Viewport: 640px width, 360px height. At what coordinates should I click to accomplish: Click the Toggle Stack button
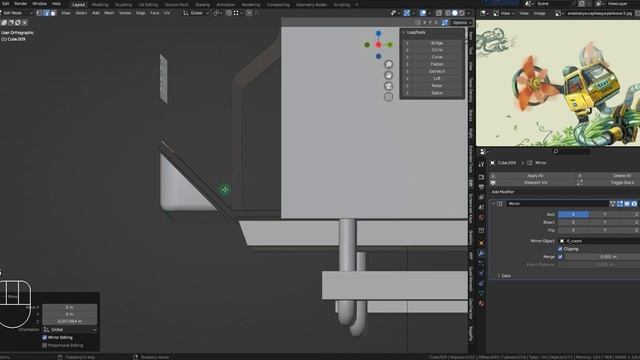tap(622, 182)
